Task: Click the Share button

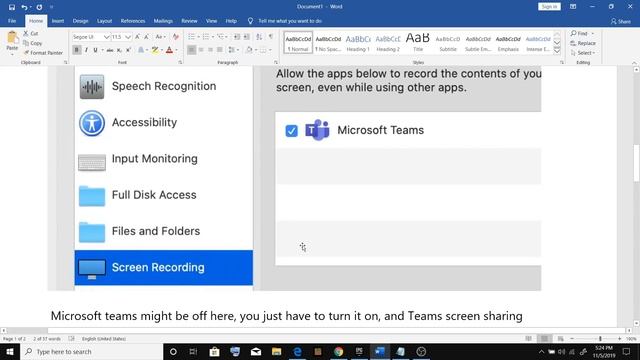Action: coord(621,21)
